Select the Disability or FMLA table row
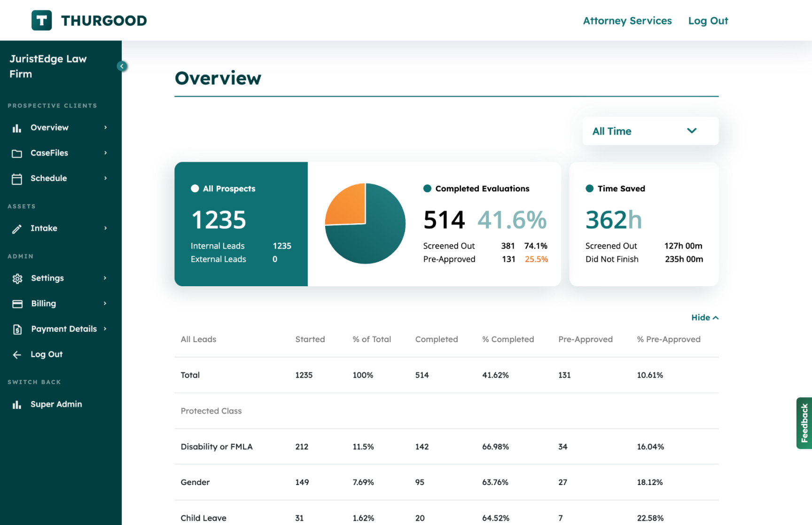Viewport: 812px width, 525px height. coord(446,447)
